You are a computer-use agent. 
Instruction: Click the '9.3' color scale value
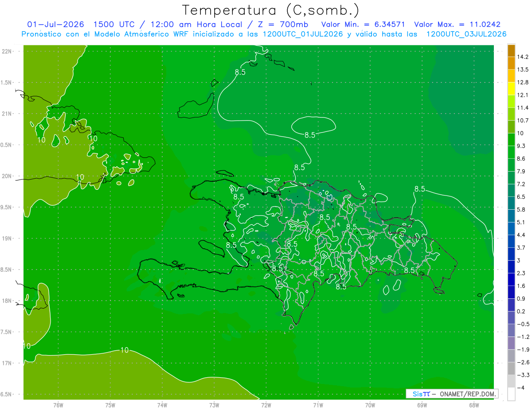pos(521,146)
